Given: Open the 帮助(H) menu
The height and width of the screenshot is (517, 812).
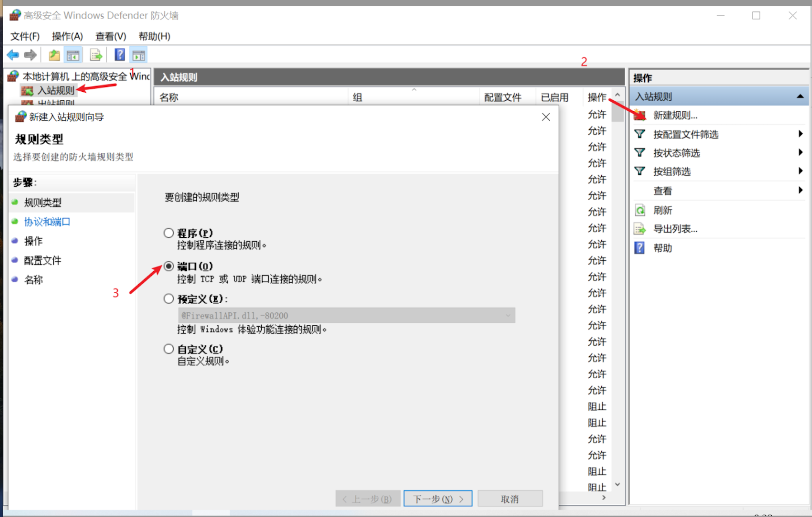Looking at the screenshot, I should tap(154, 36).
